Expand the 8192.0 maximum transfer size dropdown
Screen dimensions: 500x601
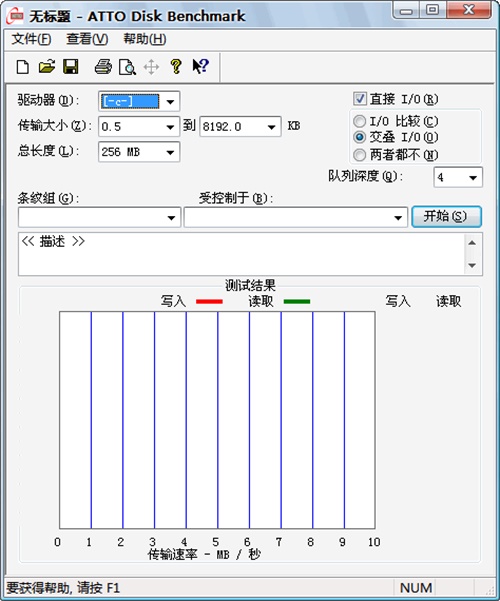271,127
